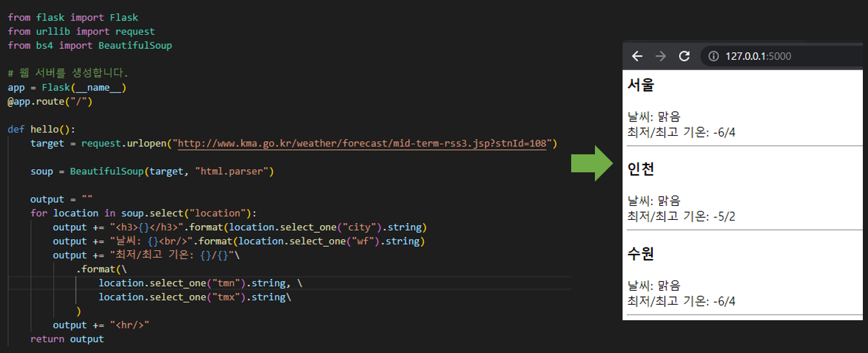Click the "from urllib import request" line
The image size is (868, 353).
click(82, 32)
